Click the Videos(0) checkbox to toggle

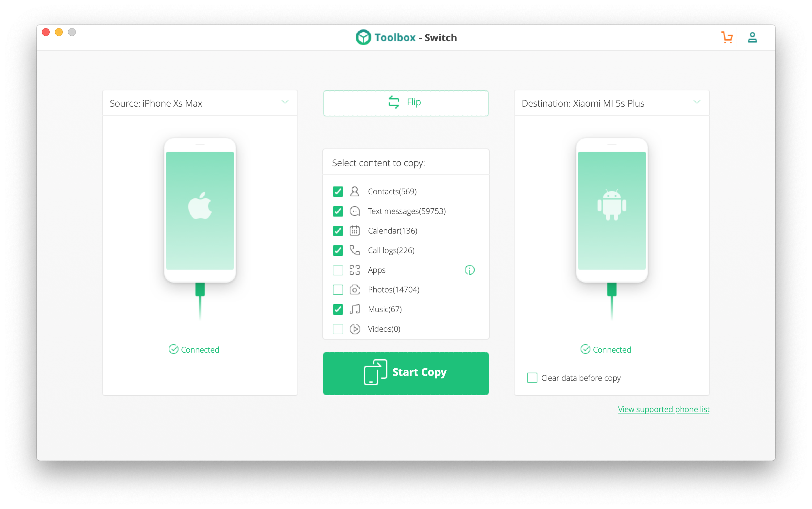point(339,329)
